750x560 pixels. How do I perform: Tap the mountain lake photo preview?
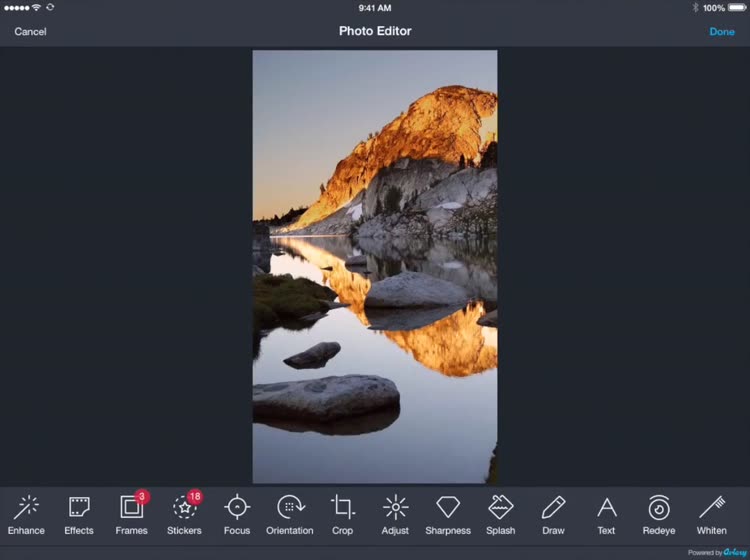pos(375,266)
